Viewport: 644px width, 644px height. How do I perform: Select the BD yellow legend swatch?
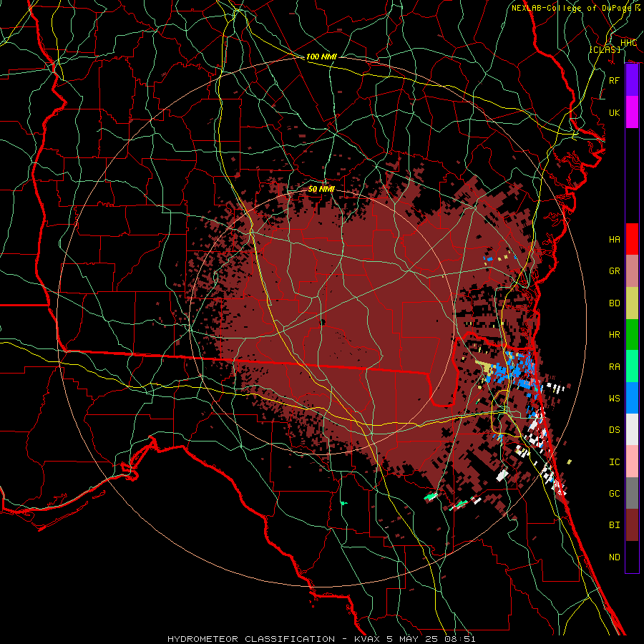tap(632, 303)
